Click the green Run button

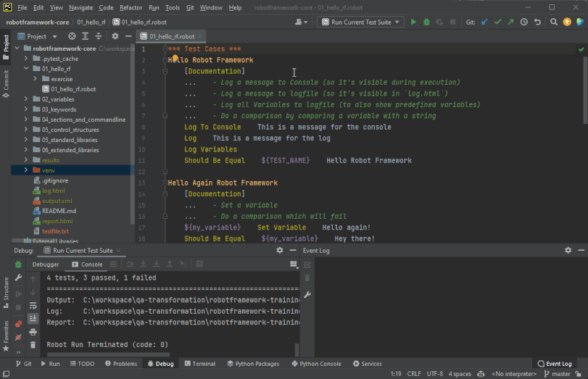pos(414,22)
